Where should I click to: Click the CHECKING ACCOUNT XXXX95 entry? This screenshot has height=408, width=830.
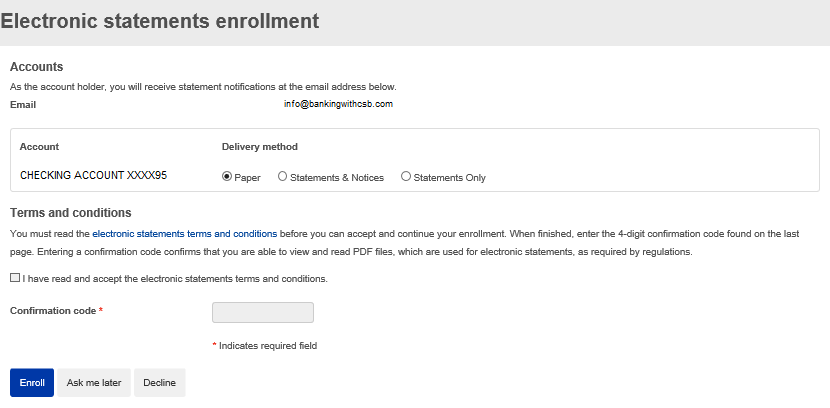click(93, 176)
